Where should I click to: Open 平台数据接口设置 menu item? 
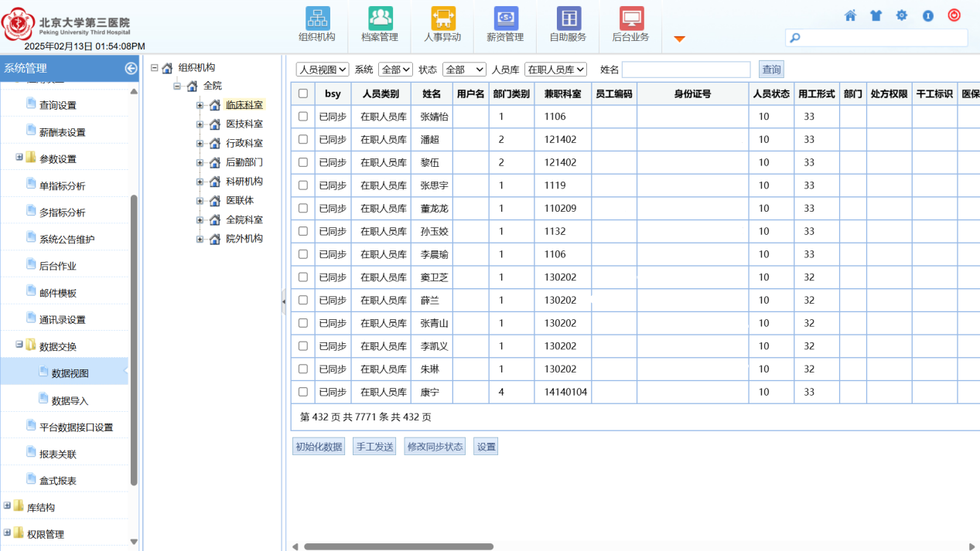coord(76,427)
